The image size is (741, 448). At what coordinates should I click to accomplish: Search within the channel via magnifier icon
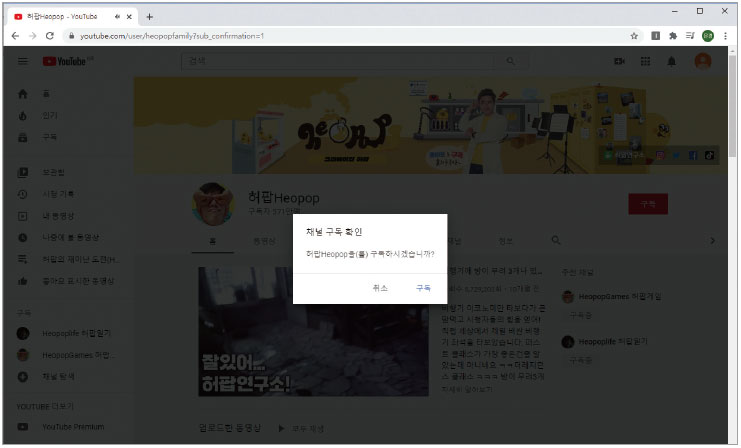coord(556,241)
